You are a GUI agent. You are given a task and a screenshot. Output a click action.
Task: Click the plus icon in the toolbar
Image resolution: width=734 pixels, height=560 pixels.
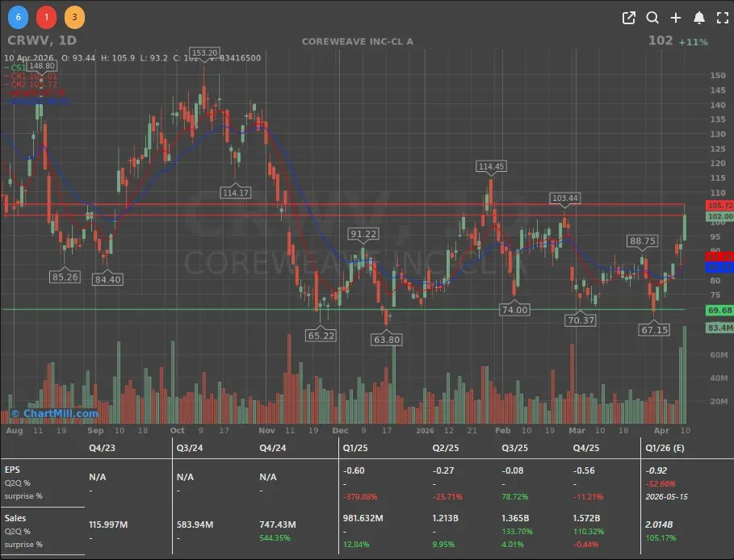pyautogui.click(x=676, y=17)
